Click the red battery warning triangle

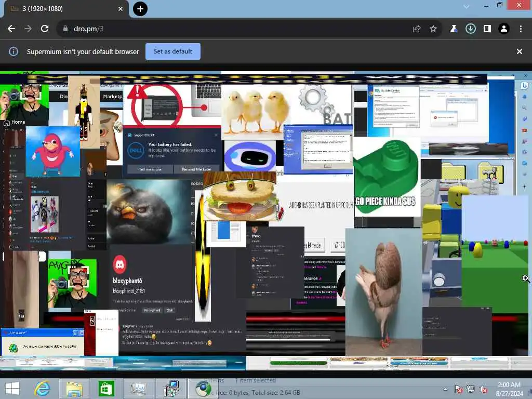[x=137, y=91]
